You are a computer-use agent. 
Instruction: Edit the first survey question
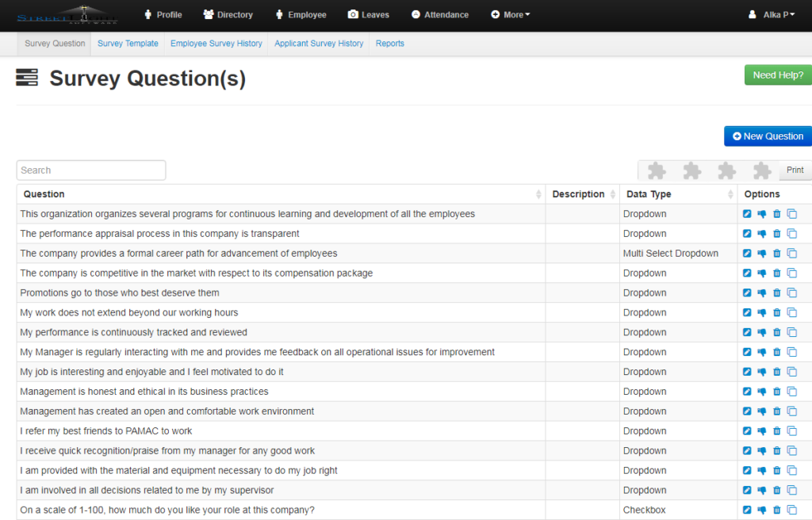pos(747,213)
